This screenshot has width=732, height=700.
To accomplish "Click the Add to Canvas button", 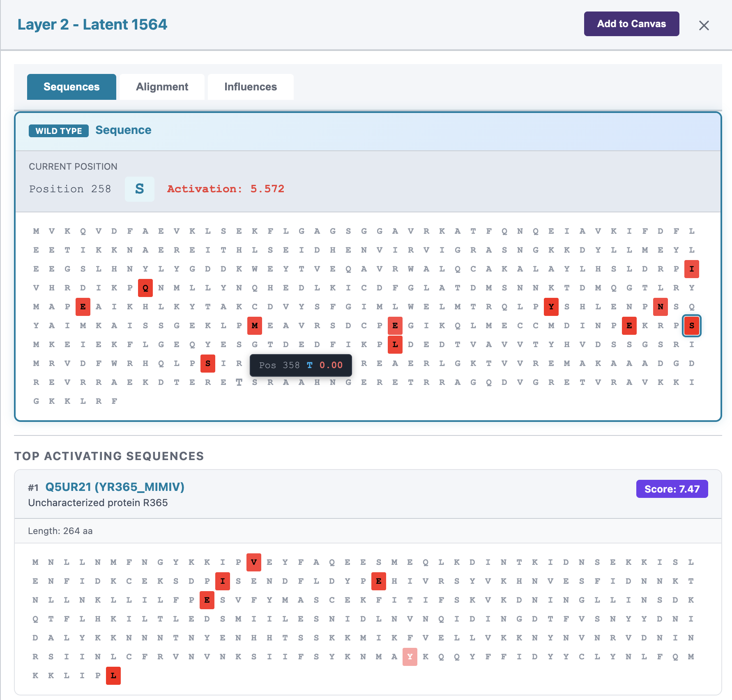I will [x=631, y=24].
